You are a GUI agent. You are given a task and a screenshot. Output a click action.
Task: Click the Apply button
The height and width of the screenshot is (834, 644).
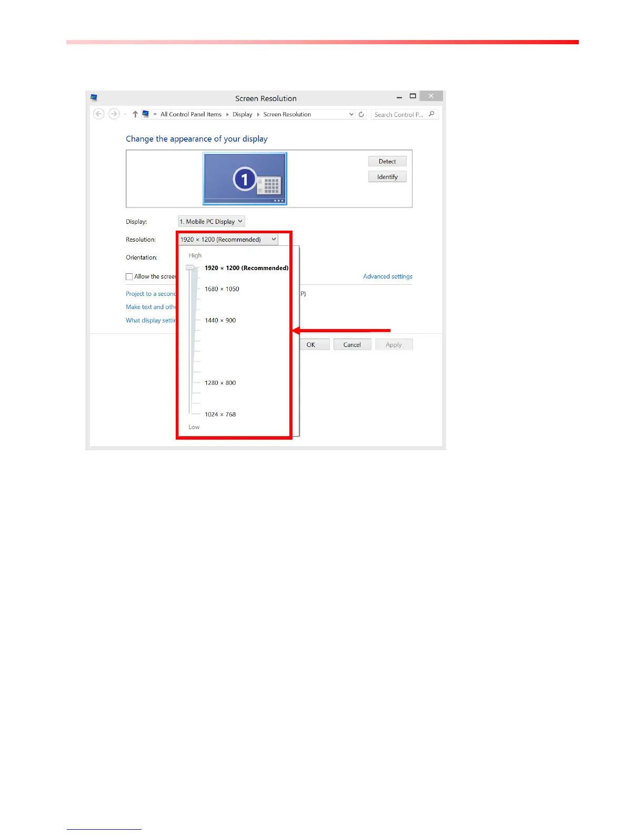[394, 345]
